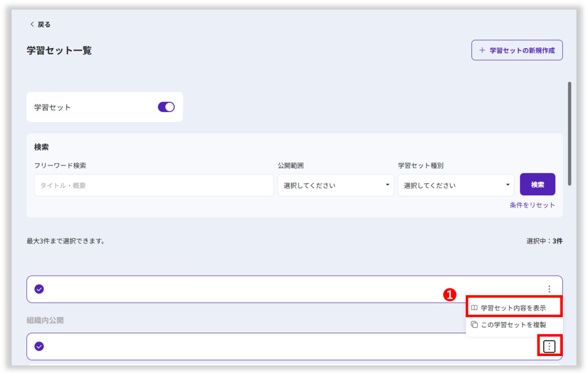The image size is (588, 375).
Task: Click the vertical scrollbar on the right
Action: click(x=569, y=133)
